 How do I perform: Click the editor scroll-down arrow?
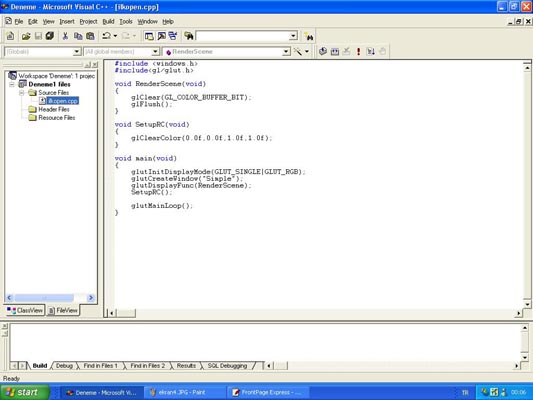pyautogui.click(x=527, y=304)
